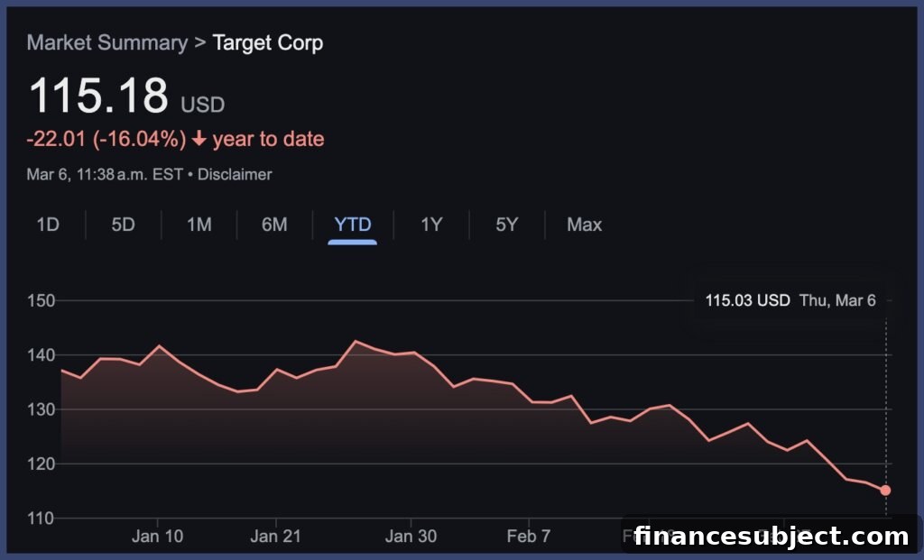Image resolution: width=924 pixels, height=560 pixels.
Task: Click the year to date label
Action: coord(268,140)
